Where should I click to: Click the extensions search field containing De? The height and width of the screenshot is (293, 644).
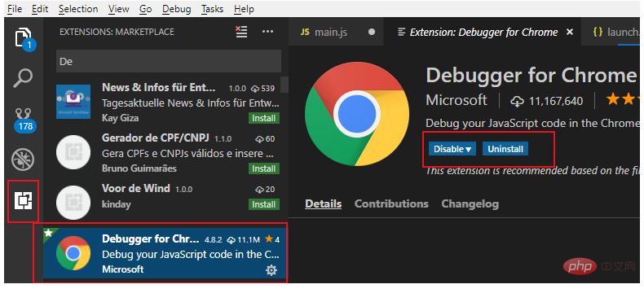point(169,62)
